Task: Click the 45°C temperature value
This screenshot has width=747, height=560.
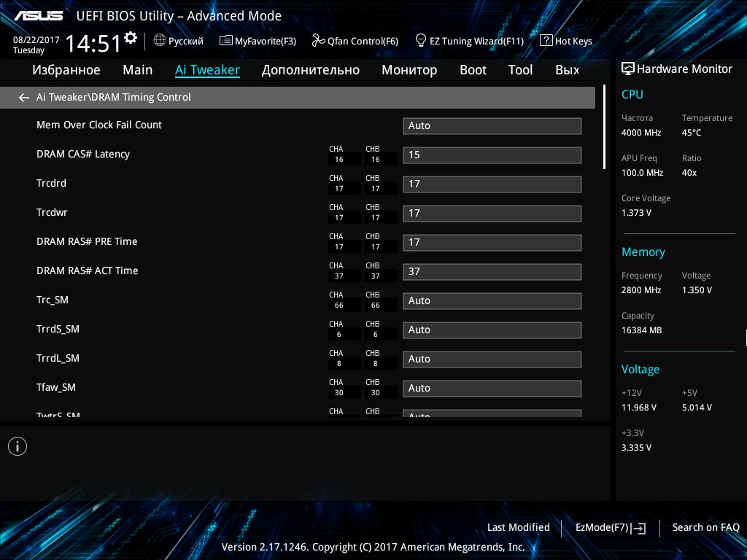Action: point(692,133)
